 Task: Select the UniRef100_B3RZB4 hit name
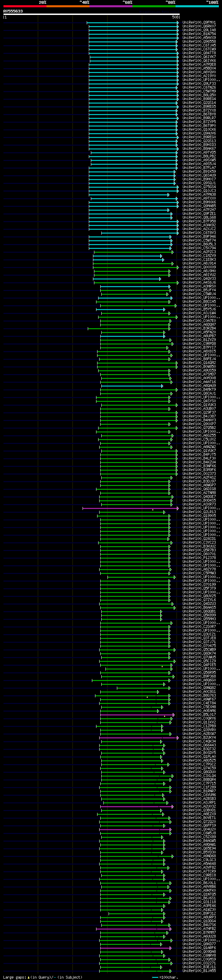[199, 328]
